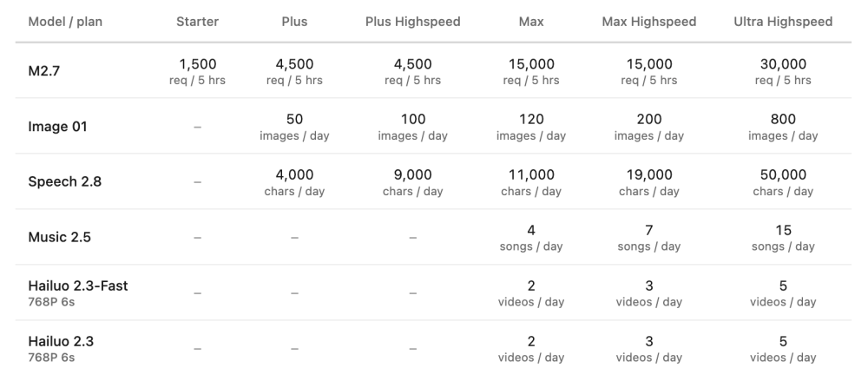
Task: Select the 15 songs / day cell
Action: click(783, 238)
